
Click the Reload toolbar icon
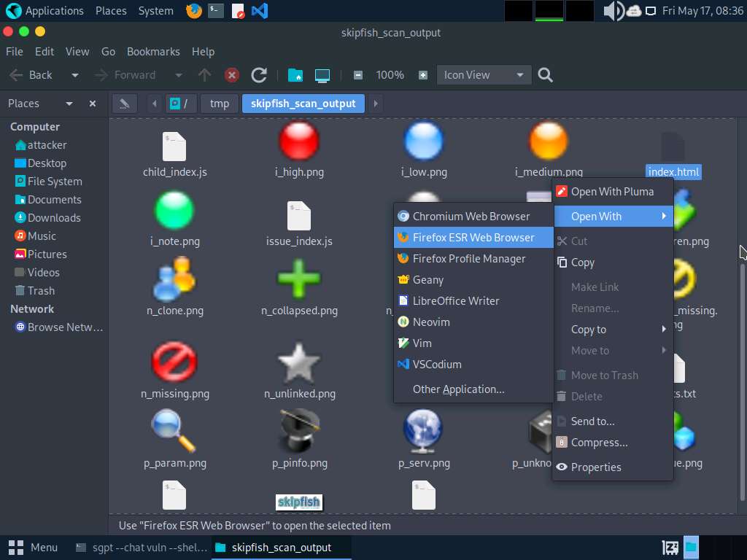[258, 75]
